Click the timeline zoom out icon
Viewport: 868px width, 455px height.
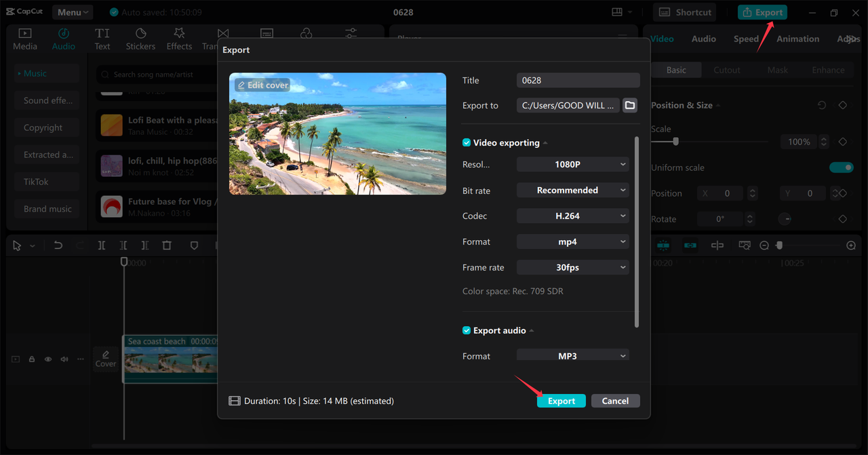coord(764,245)
